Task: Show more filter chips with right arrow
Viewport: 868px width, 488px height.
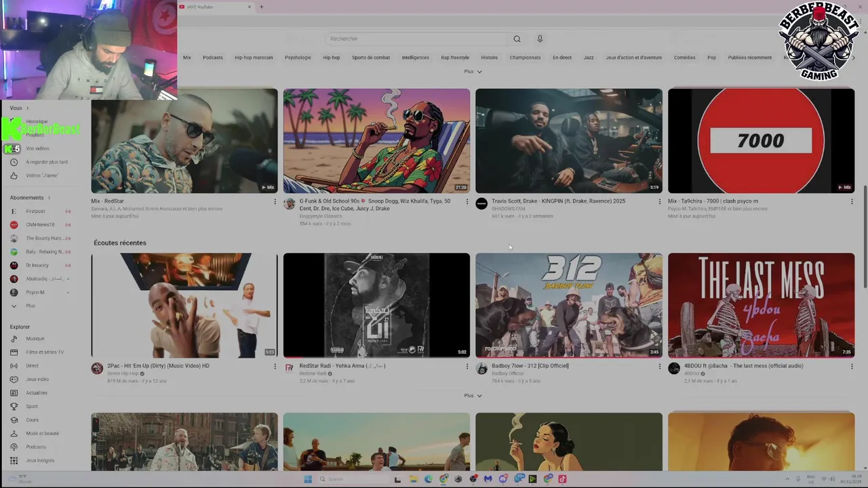Action: [853, 58]
